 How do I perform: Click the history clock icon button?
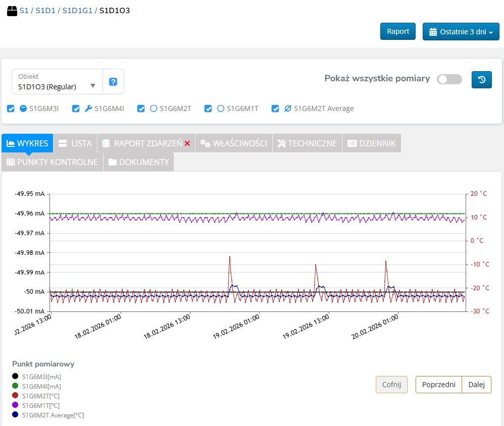point(482,79)
